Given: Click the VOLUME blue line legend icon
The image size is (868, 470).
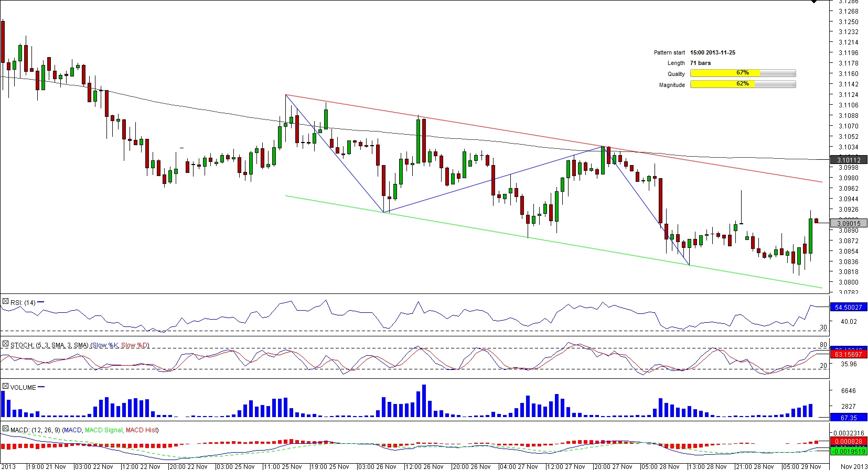Looking at the screenshot, I should 41,387.
